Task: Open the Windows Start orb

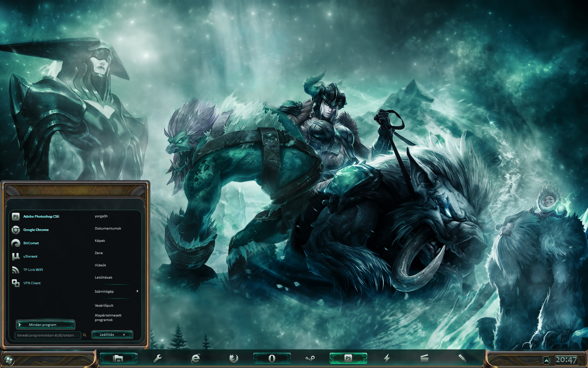Action: coord(9,360)
